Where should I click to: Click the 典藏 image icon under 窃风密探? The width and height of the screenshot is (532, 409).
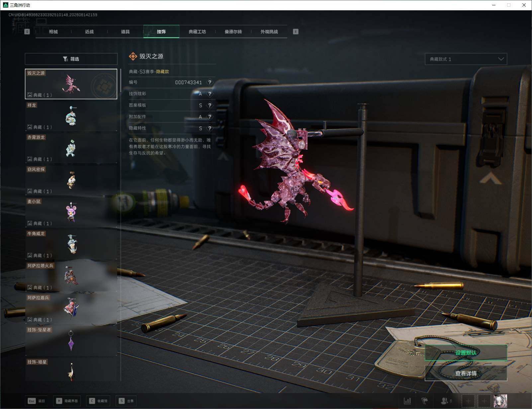30,191
